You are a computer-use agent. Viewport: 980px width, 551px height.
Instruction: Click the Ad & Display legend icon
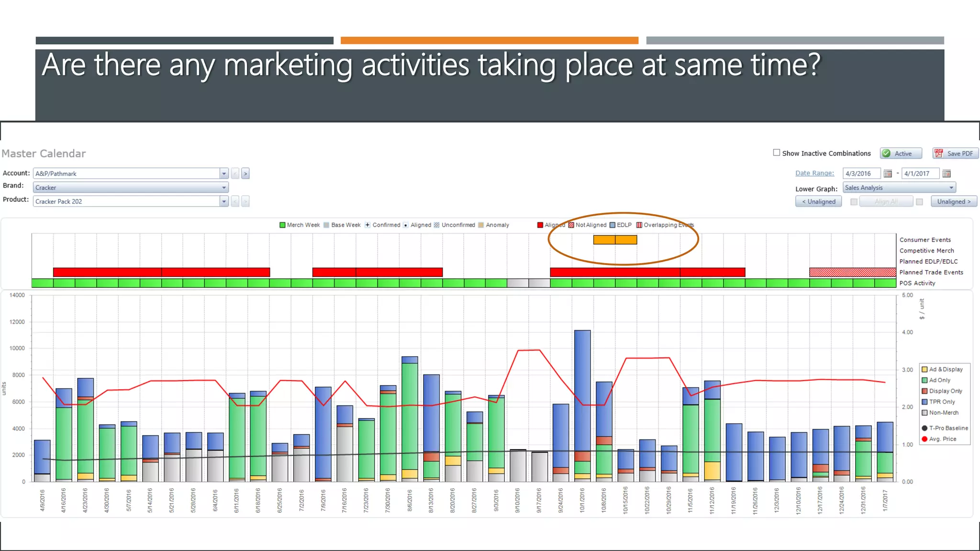tap(924, 369)
